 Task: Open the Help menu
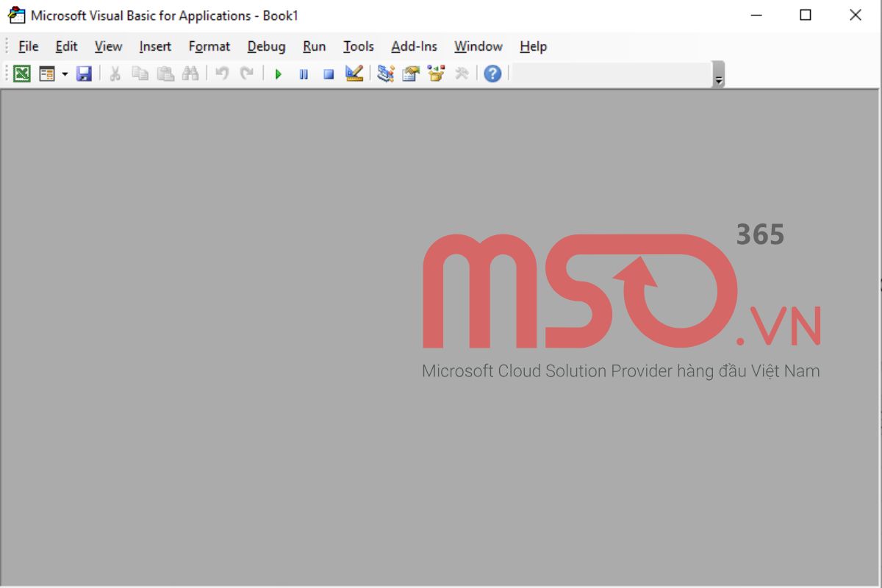pyautogui.click(x=533, y=46)
